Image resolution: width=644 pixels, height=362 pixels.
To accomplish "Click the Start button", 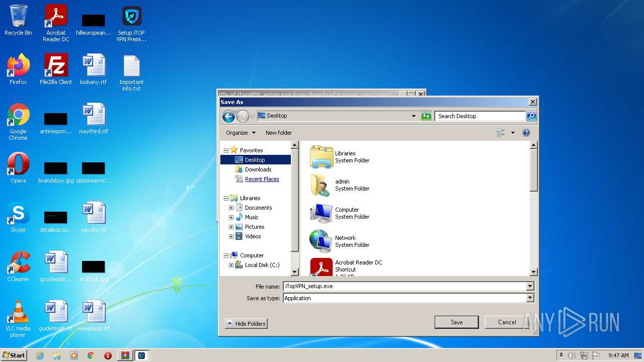I will (14, 355).
